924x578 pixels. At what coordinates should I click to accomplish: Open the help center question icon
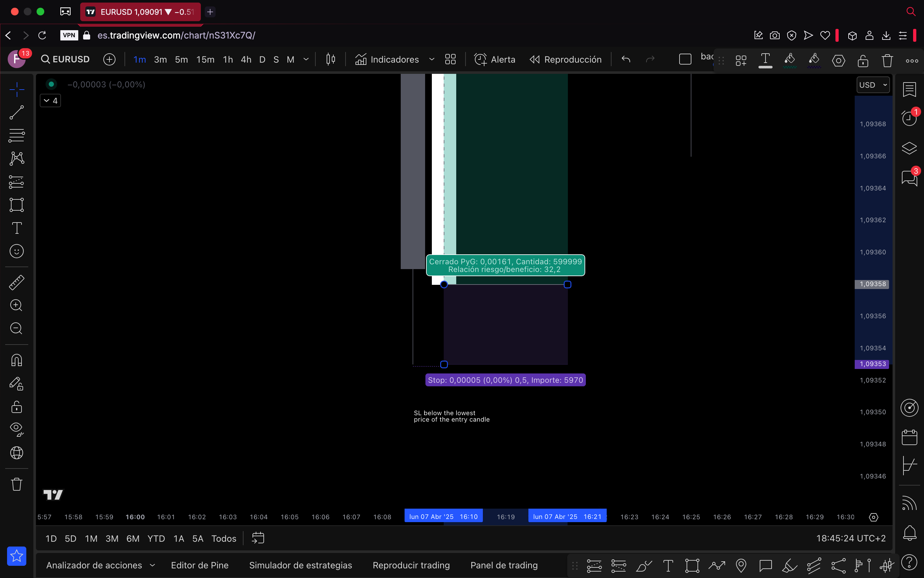coord(909,562)
